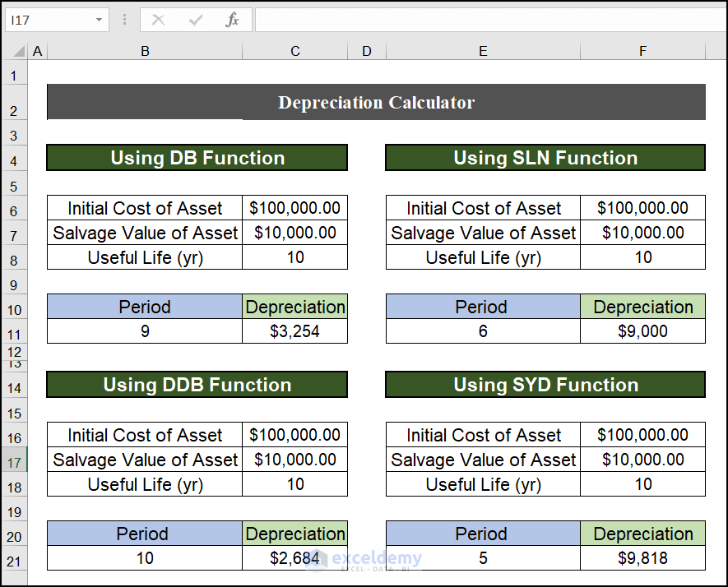728x587 pixels.
Task: Select DB Initial Cost of Asset label
Action: pos(145,208)
